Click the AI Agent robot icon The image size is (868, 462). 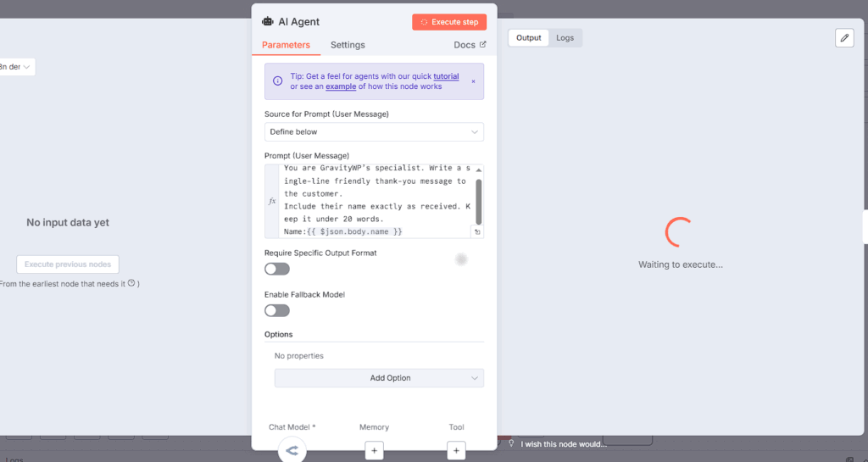(268, 22)
